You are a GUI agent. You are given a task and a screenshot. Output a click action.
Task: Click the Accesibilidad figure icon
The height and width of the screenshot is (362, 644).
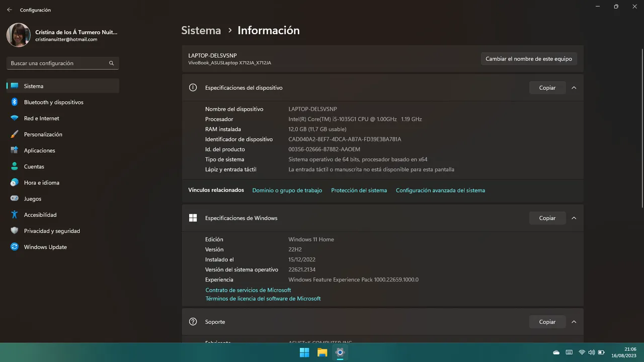[x=15, y=215]
